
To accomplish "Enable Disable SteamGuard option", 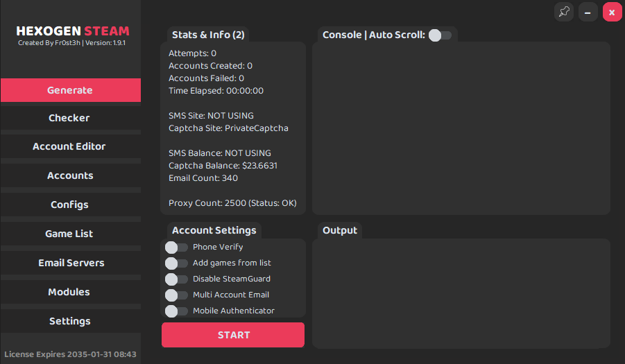I will point(176,279).
